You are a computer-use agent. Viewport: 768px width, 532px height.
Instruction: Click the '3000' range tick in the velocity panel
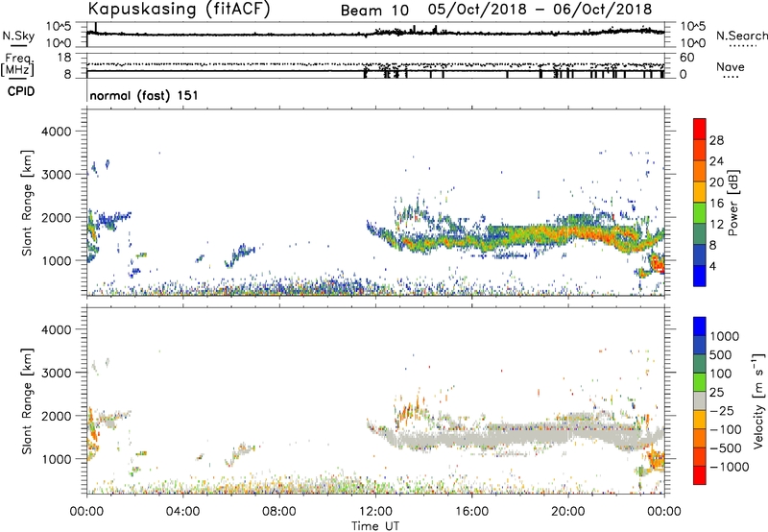56,373
